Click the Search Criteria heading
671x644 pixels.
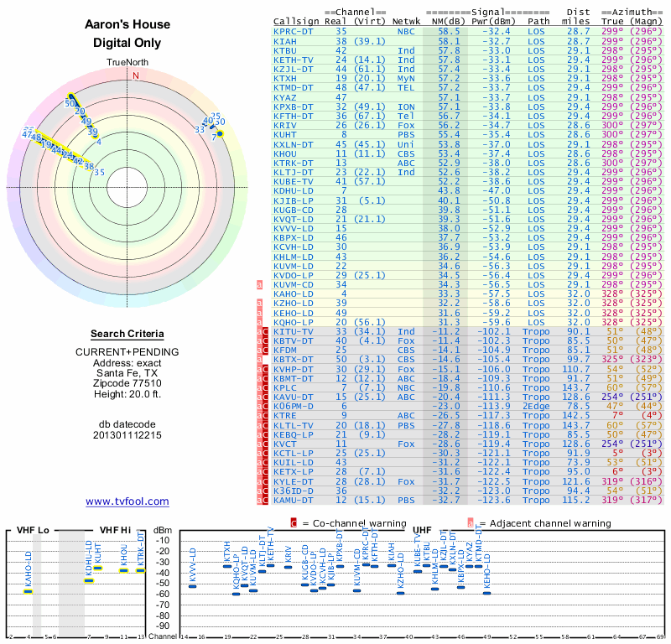(127, 334)
